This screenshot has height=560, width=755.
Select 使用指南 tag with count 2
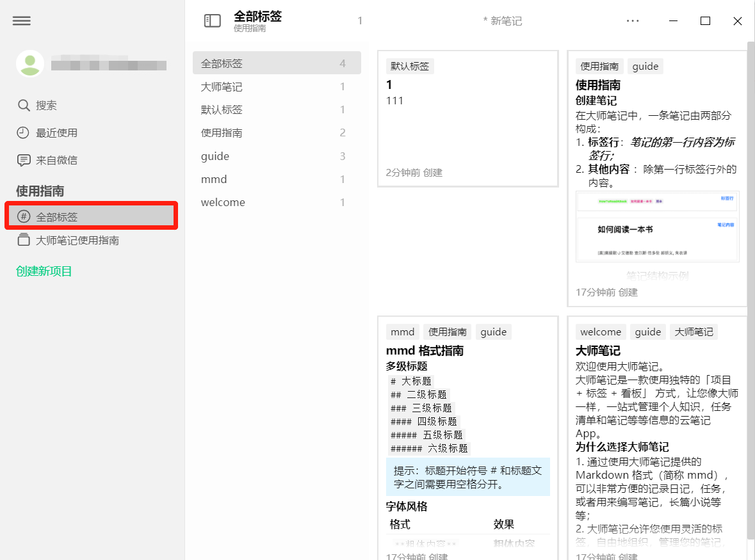277,132
